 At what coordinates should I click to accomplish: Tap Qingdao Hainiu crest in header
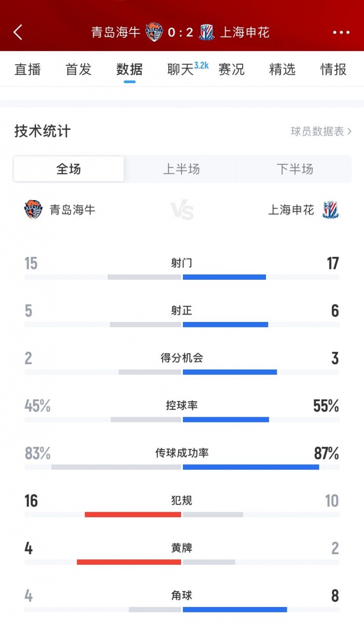coord(154,33)
